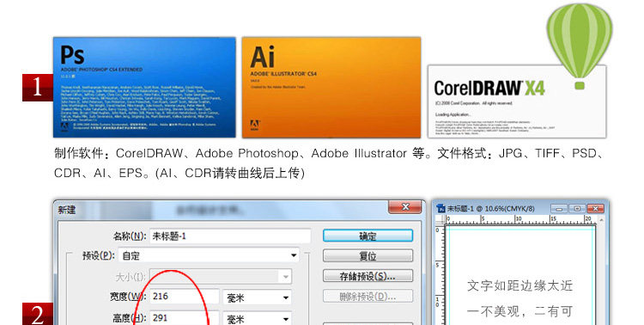Click the text 一不美观，二有可 on canvas

520,311
